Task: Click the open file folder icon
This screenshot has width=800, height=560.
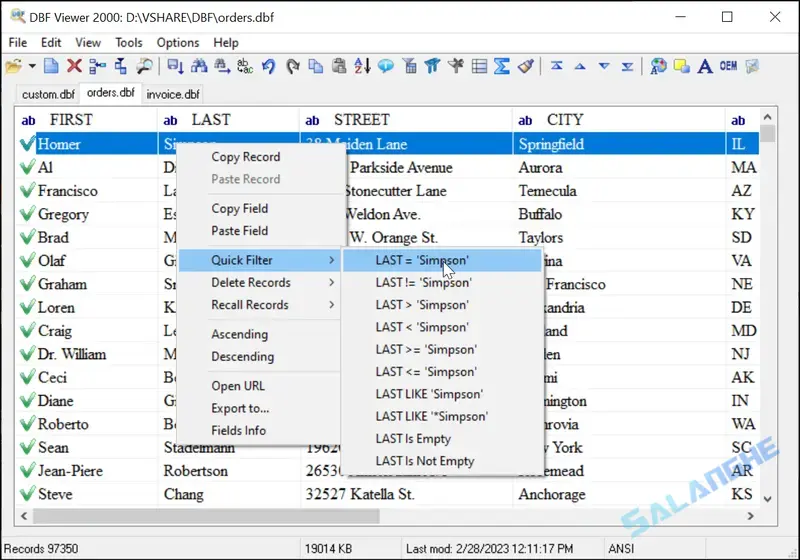Action: pos(14,66)
